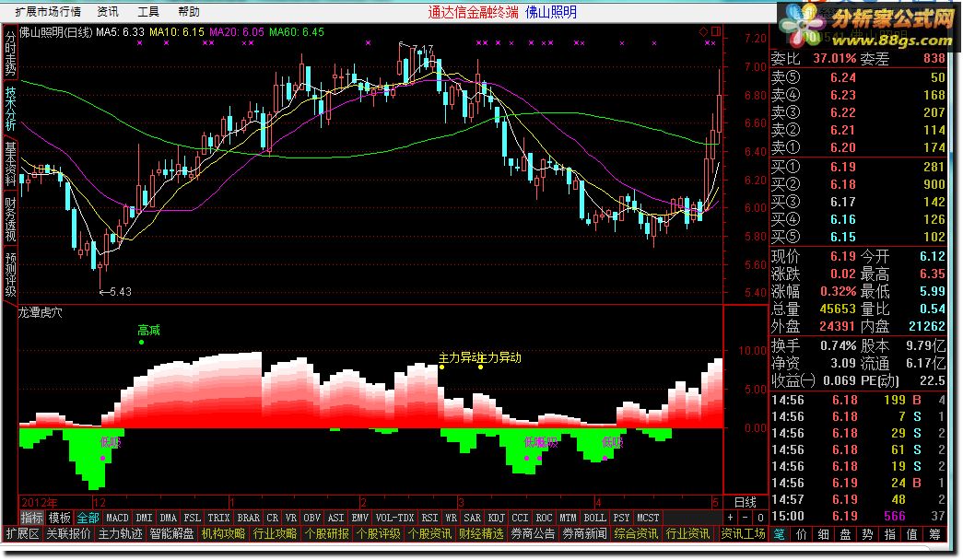Select the 笔 tick-detail tab
The width and height of the screenshot is (963, 560).
780,534
